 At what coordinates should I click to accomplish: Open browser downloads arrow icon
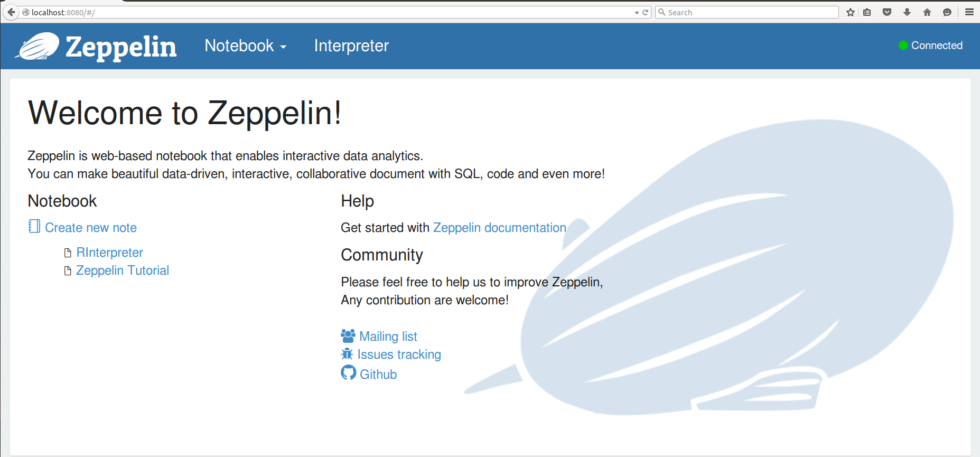[907, 12]
